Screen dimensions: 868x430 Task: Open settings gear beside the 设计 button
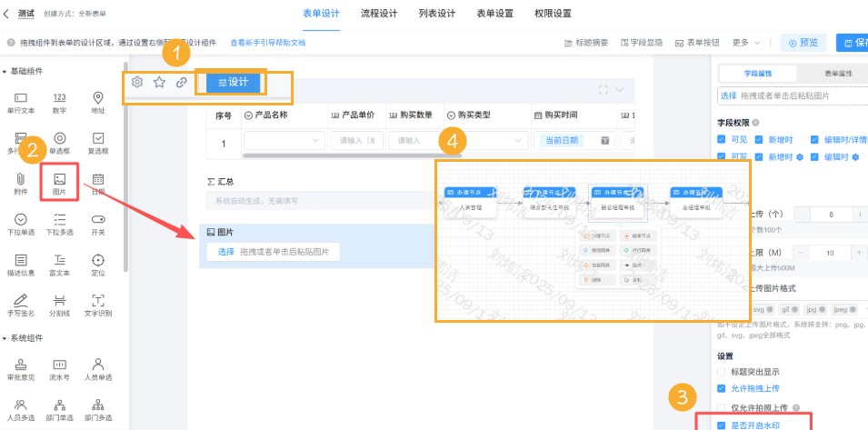tap(137, 82)
